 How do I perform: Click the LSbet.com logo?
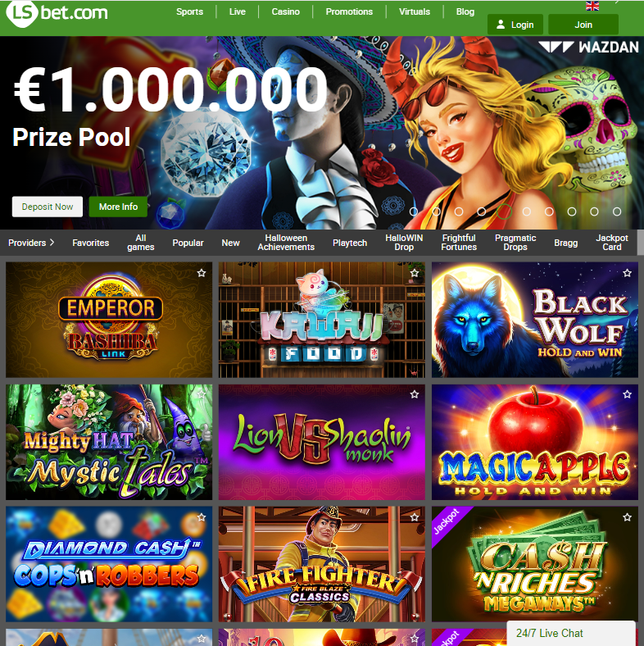pos(57,13)
